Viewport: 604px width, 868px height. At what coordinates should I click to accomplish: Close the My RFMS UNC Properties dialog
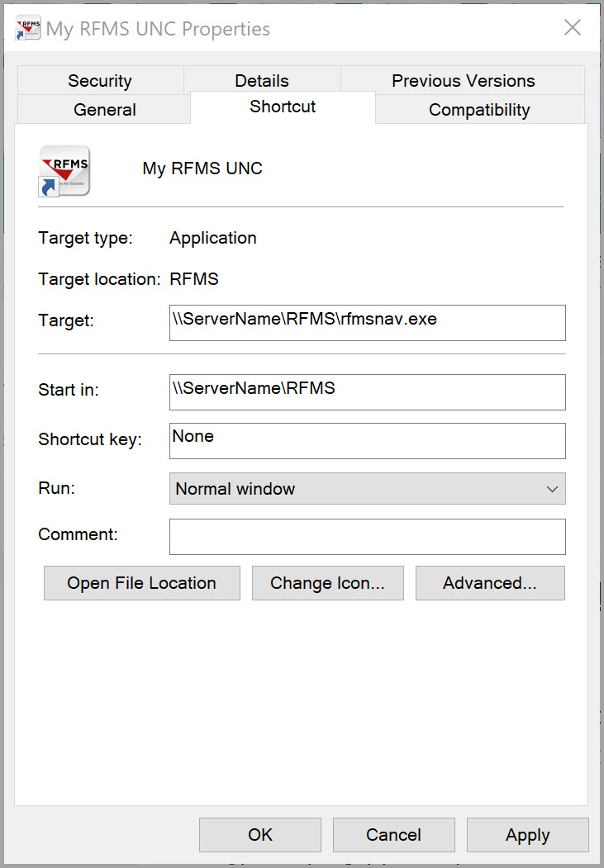tap(573, 28)
